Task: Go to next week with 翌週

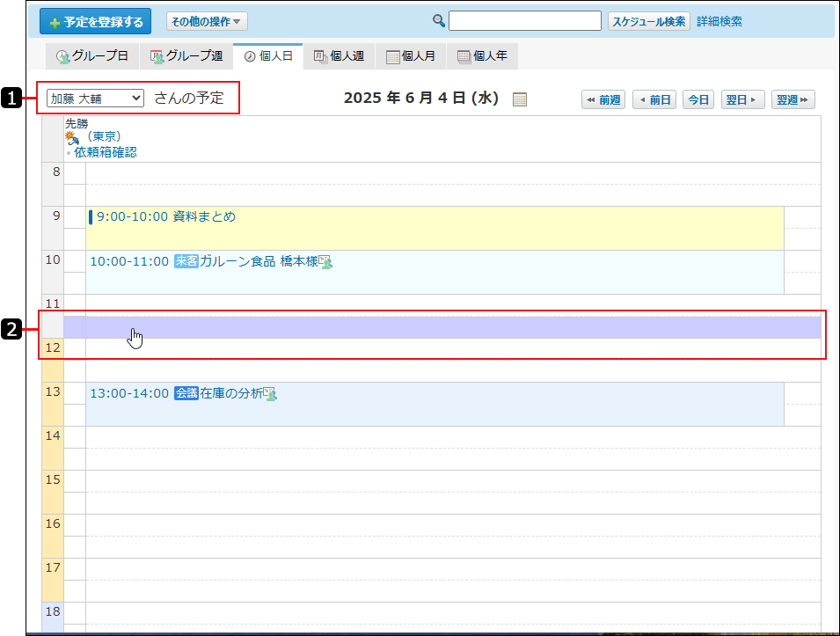Action: pyautogui.click(x=793, y=99)
